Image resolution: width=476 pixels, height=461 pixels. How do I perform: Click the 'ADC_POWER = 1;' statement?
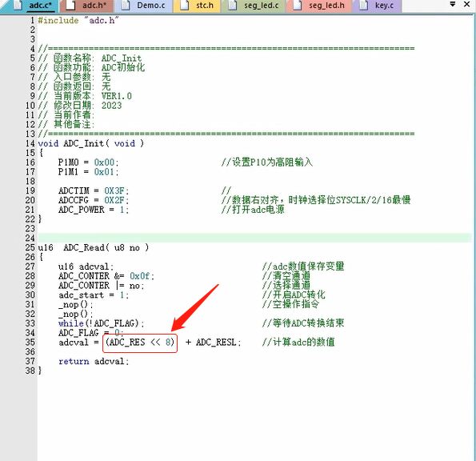pyautogui.click(x=94, y=210)
